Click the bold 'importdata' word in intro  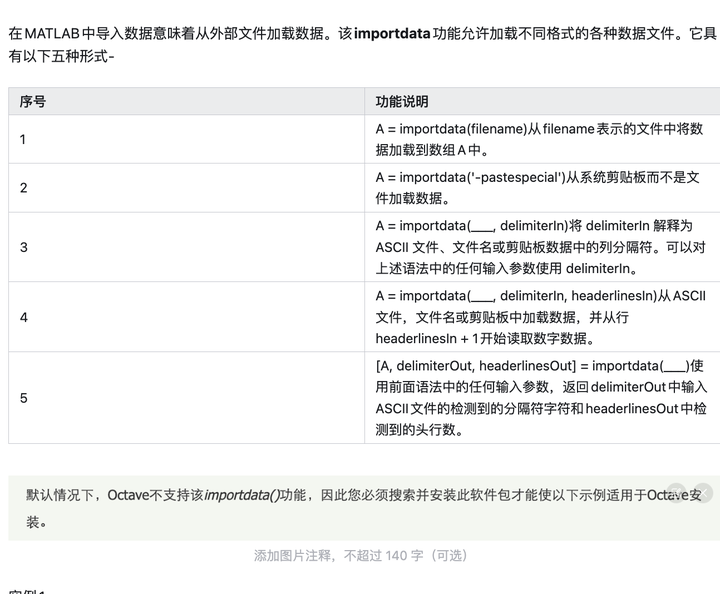pyautogui.click(x=392, y=34)
